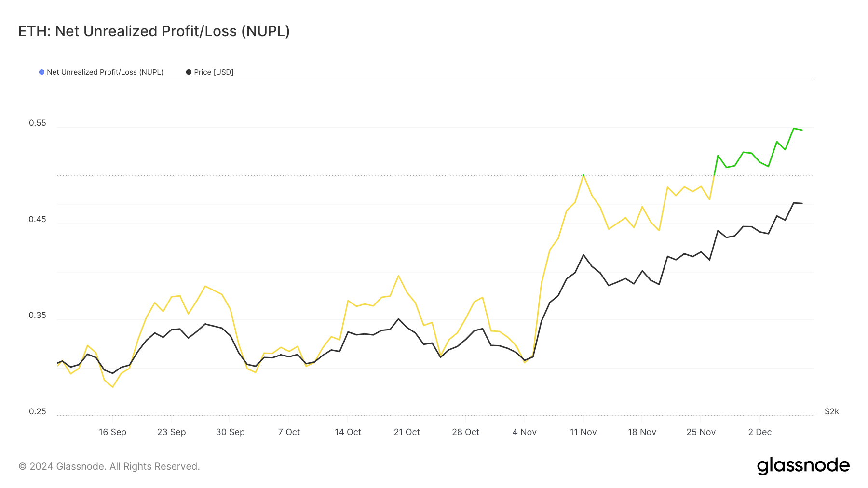Click the 30 Sep date label
868x488 pixels.
tap(230, 432)
